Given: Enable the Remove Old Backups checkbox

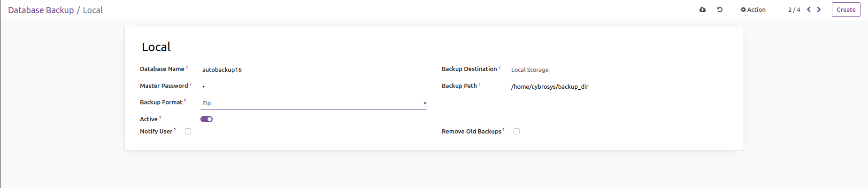Looking at the screenshot, I should [x=516, y=132].
